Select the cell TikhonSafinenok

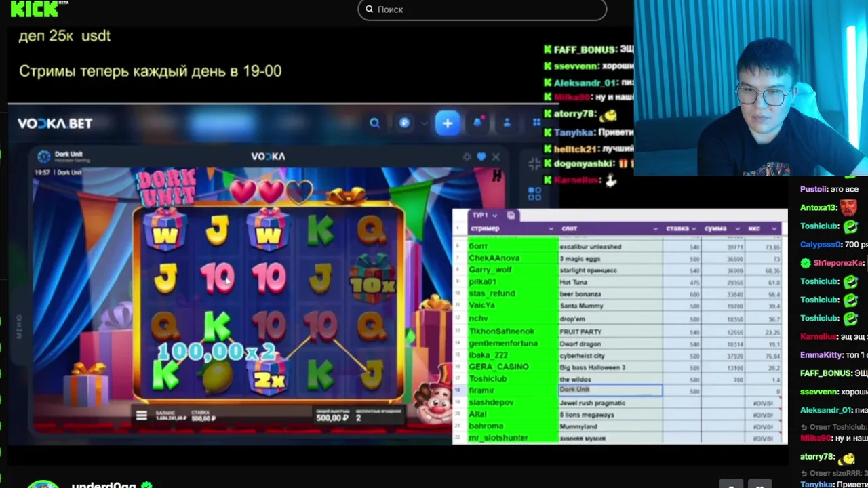[x=512, y=331]
